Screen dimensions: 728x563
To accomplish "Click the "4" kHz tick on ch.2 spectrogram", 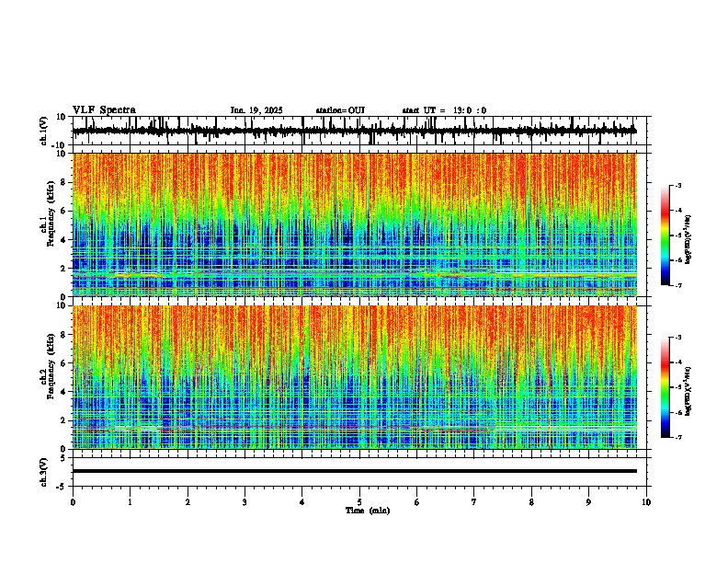I will [x=64, y=392].
